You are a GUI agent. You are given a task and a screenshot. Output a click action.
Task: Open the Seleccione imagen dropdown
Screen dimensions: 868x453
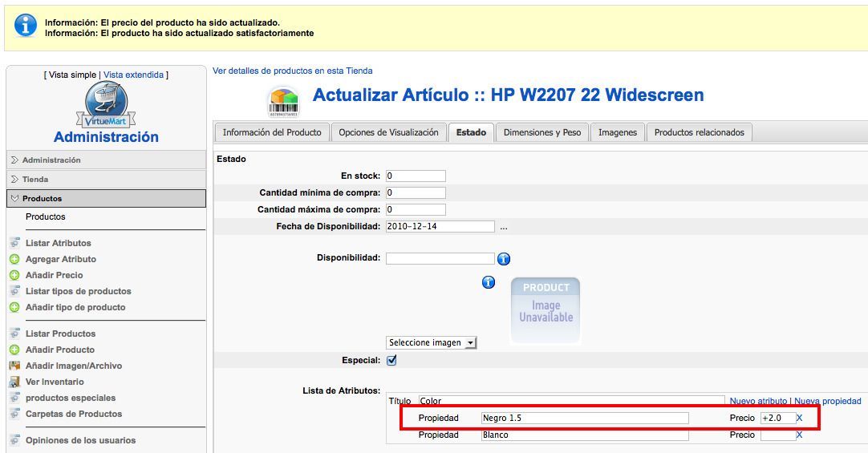432,343
